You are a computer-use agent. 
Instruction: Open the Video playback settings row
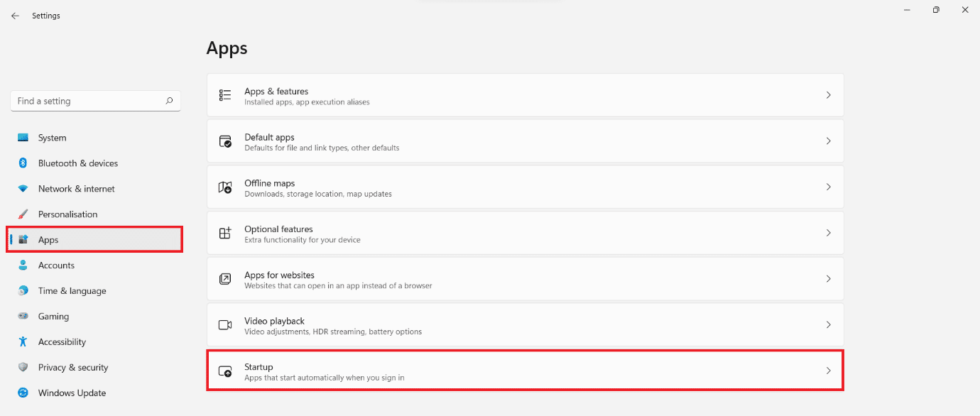coord(525,324)
